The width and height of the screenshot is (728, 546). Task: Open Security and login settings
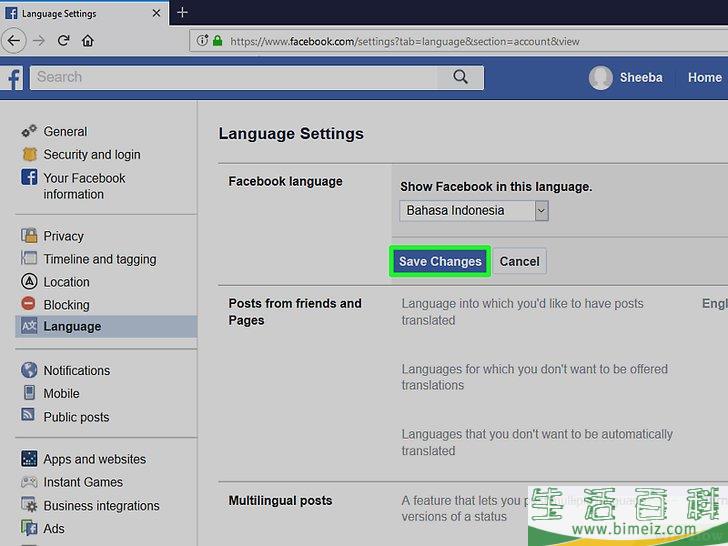point(92,154)
